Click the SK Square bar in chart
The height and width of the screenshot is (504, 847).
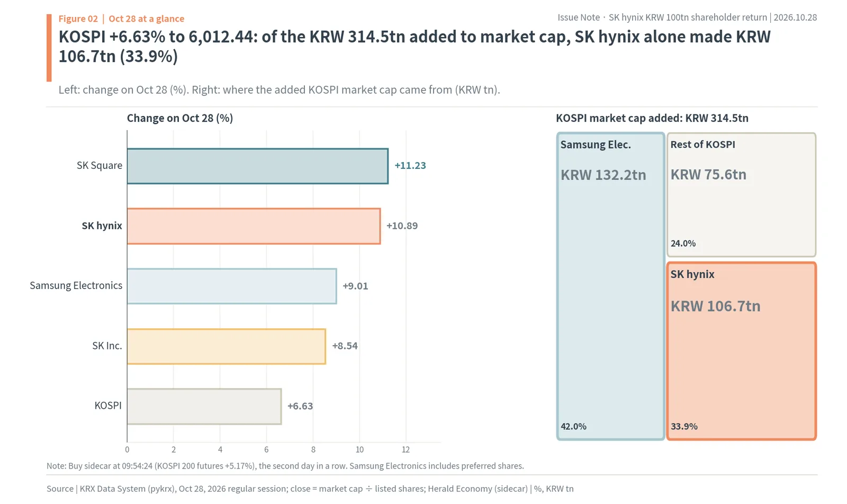258,166
